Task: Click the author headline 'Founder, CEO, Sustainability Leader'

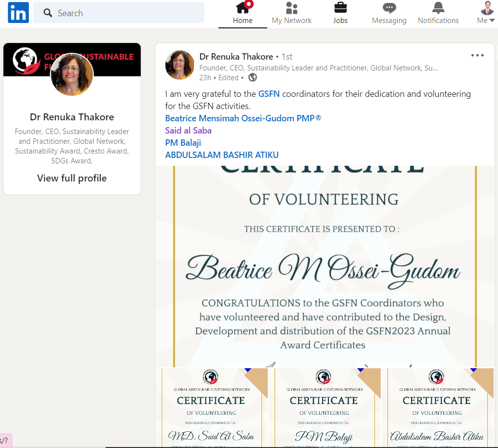Action: click(319, 68)
